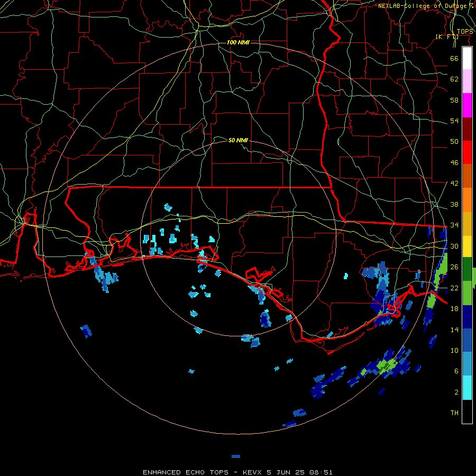This screenshot has height=476, width=476.
Task: Choose the gold mustard legend swatch
Action: [x=467, y=224]
